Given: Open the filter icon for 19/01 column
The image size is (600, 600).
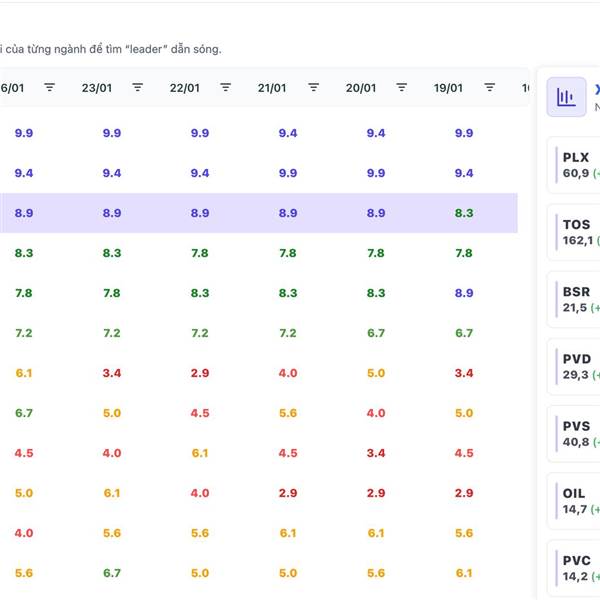Looking at the screenshot, I should coord(489,88).
